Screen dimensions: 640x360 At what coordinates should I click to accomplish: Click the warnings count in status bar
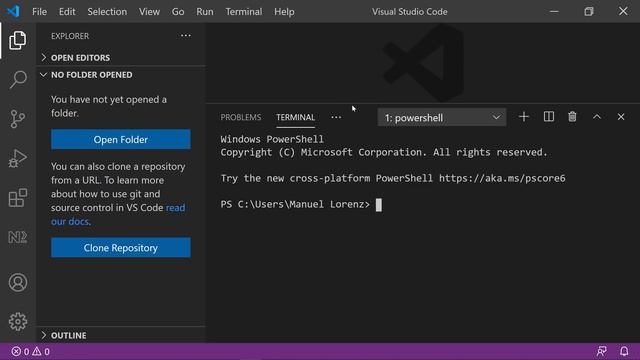pyautogui.click(x=41, y=351)
